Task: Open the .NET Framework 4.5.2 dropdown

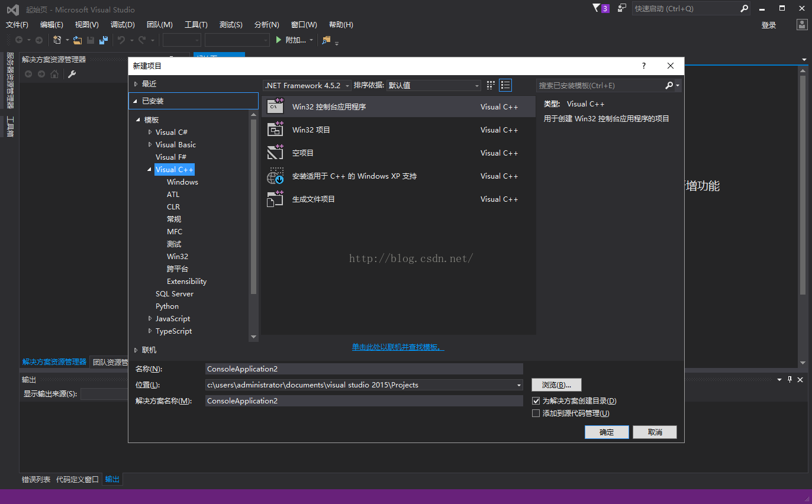Action: [307, 85]
